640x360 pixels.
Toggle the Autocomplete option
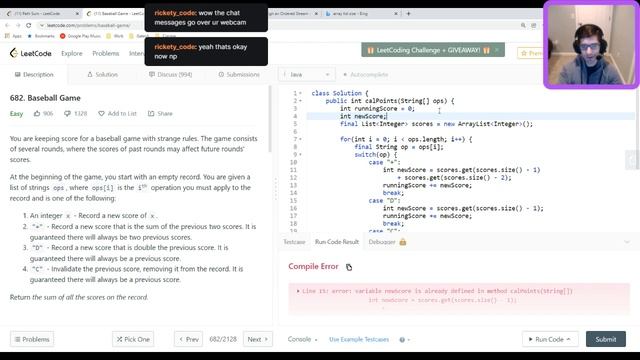pos(365,75)
